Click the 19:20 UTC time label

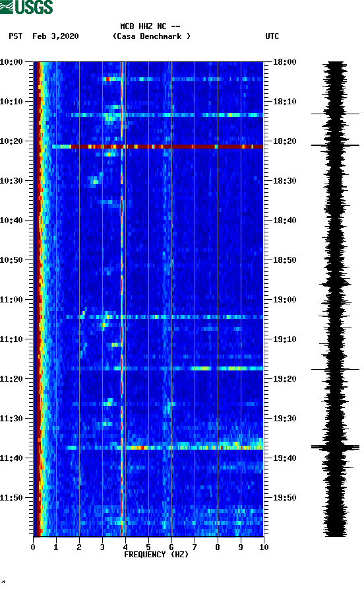[x=285, y=379]
